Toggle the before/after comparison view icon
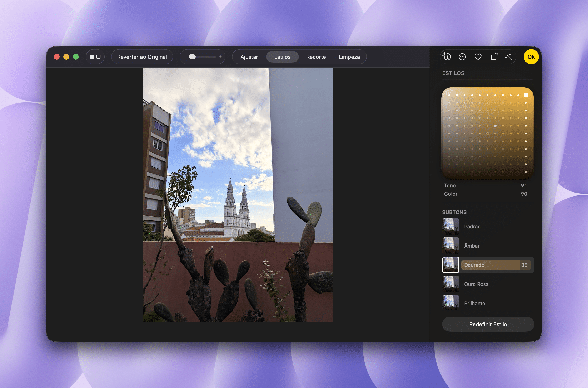 (x=95, y=57)
